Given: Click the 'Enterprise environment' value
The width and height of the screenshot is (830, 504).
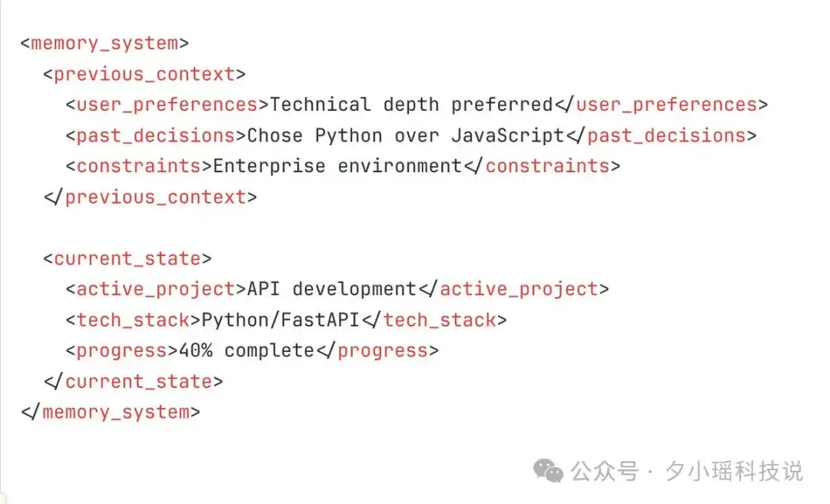Looking at the screenshot, I should [x=337, y=166].
